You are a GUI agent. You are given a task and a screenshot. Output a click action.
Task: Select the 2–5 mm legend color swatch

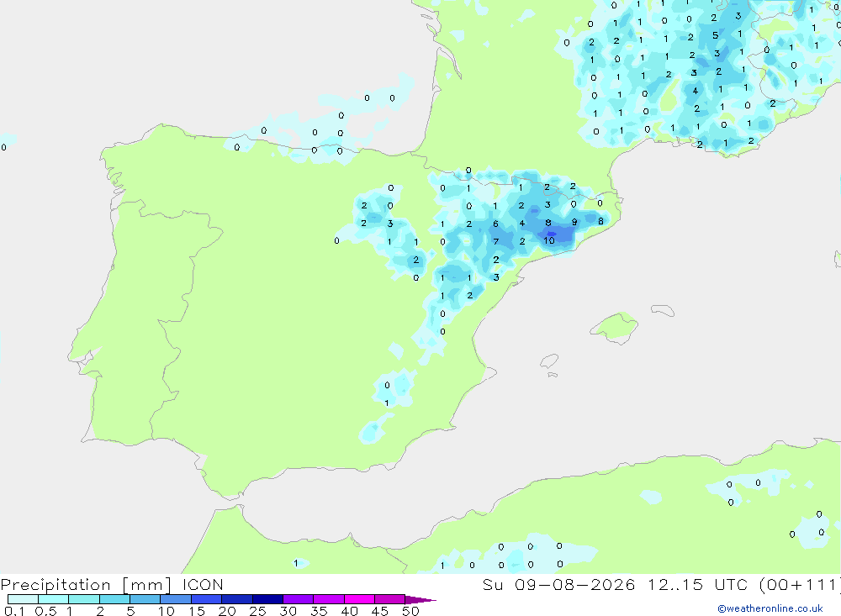(x=114, y=599)
